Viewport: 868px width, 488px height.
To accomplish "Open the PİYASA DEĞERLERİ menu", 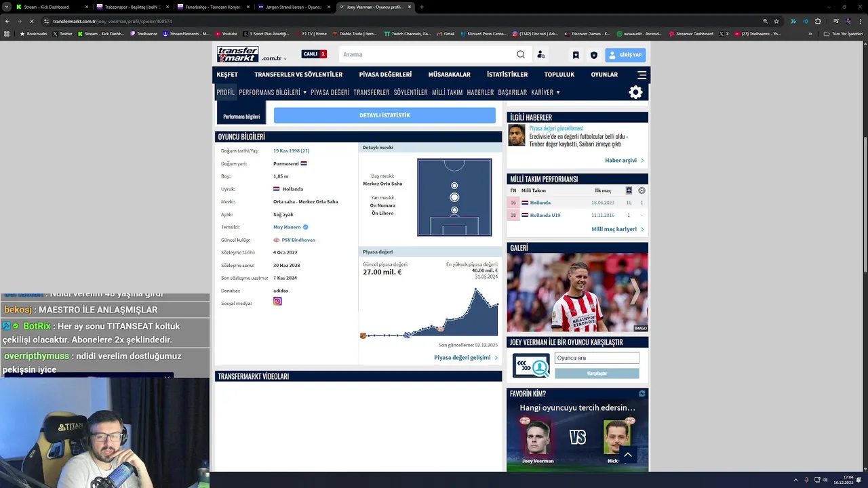I will (x=385, y=75).
